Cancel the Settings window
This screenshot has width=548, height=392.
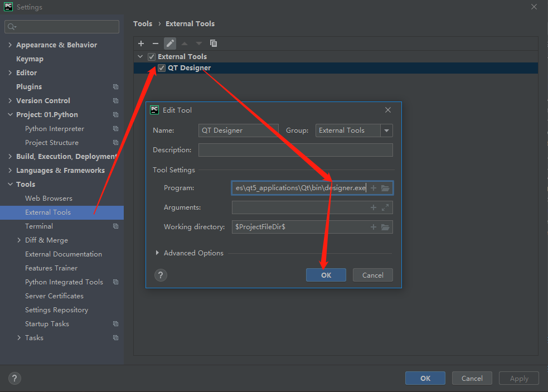[472, 378]
